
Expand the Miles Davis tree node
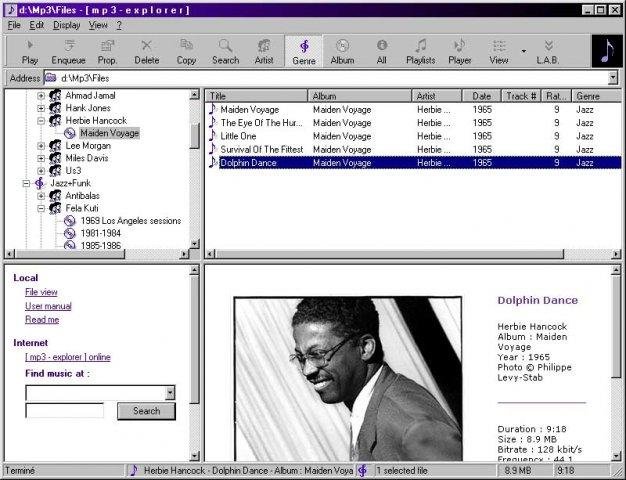coord(41,158)
